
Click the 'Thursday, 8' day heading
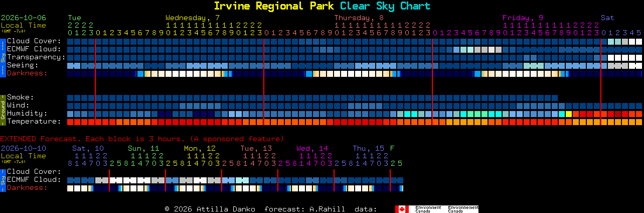coord(359,18)
